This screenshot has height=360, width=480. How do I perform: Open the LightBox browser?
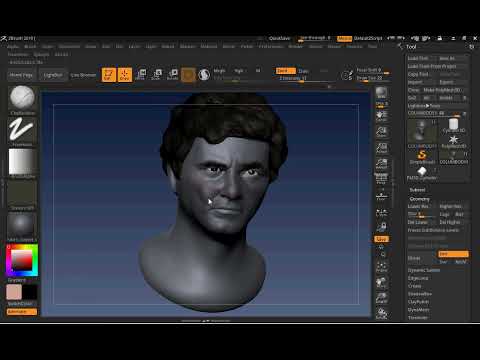point(53,75)
